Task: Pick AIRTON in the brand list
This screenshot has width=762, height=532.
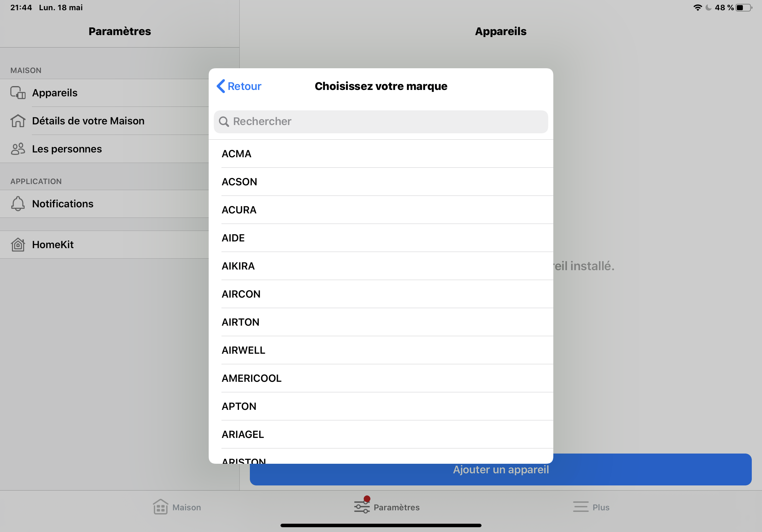Action: point(381,322)
